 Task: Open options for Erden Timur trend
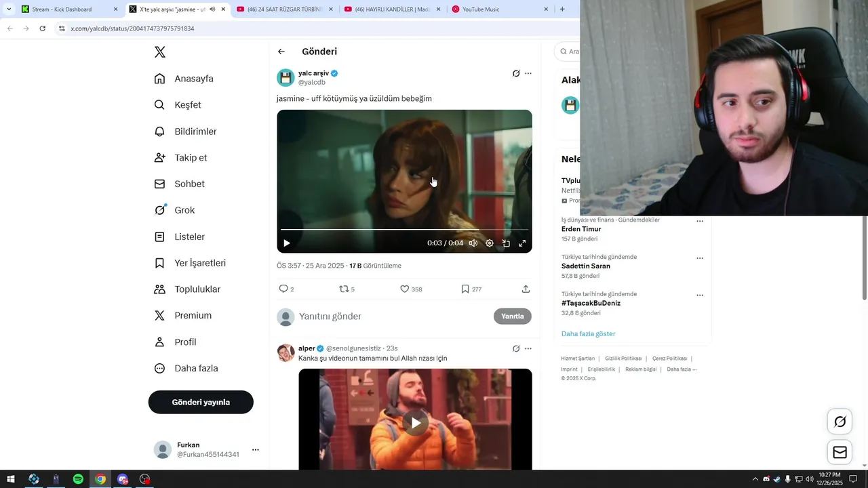pyautogui.click(x=700, y=221)
